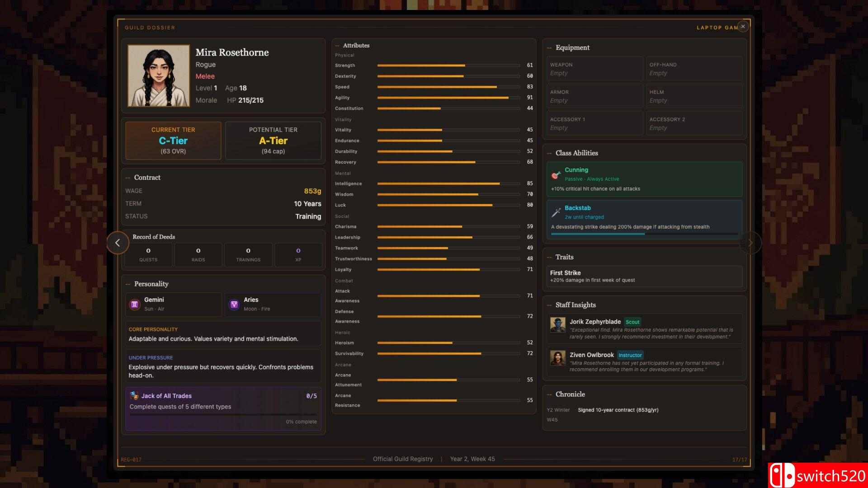Open Ziven Owlbrook's portrait

coord(558,358)
